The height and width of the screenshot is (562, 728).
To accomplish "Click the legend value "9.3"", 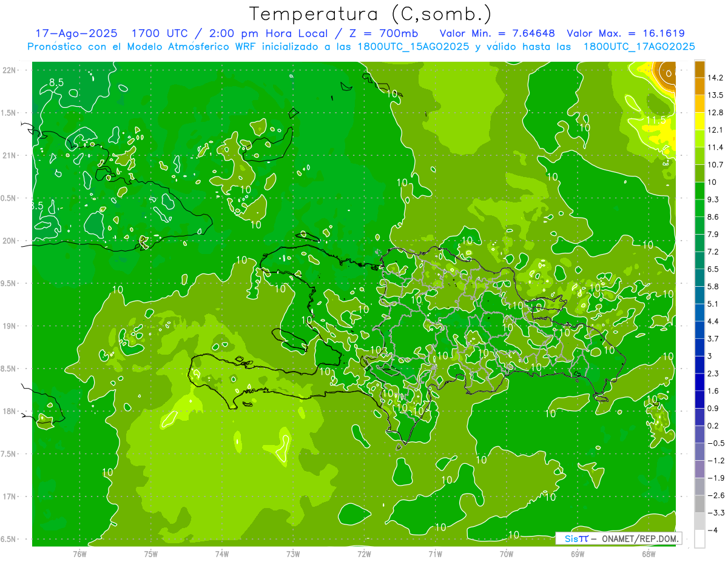I will coord(713,199).
